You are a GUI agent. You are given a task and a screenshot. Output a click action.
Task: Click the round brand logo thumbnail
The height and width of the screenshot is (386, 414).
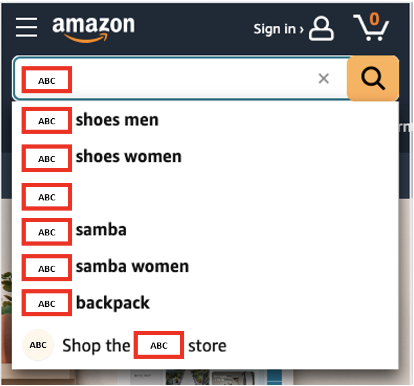pyautogui.click(x=38, y=345)
